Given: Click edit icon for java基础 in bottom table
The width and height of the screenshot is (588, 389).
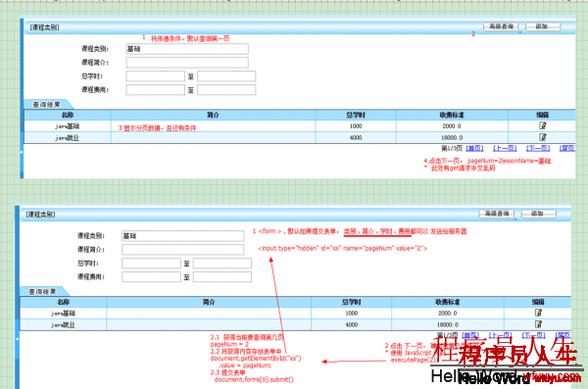Looking at the screenshot, I should click(x=538, y=313).
